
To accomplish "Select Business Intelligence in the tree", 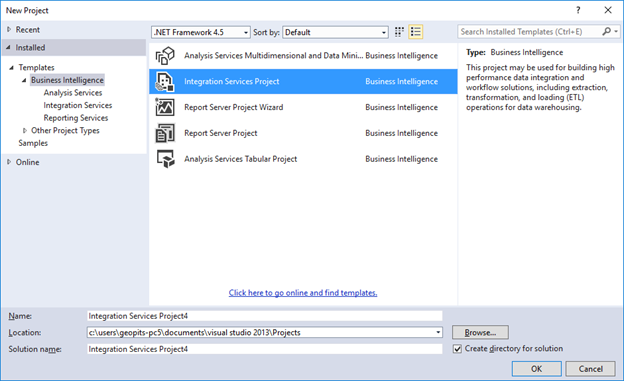I will pos(67,80).
